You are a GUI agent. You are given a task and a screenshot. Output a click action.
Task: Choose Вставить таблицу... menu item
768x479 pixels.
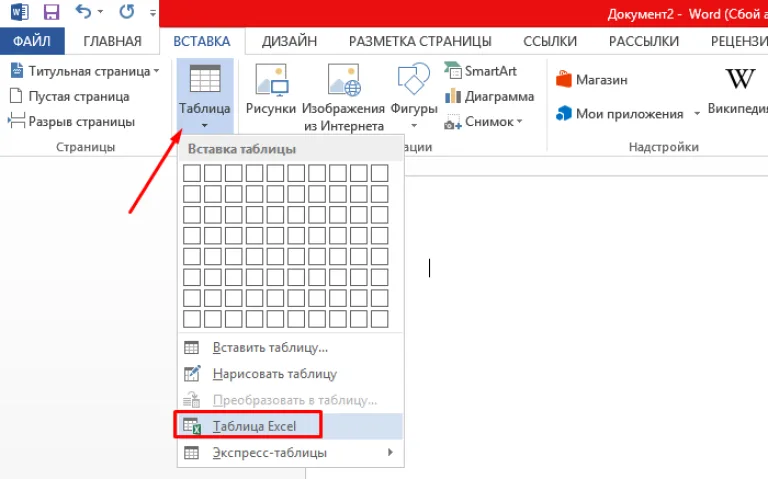[x=290, y=347]
